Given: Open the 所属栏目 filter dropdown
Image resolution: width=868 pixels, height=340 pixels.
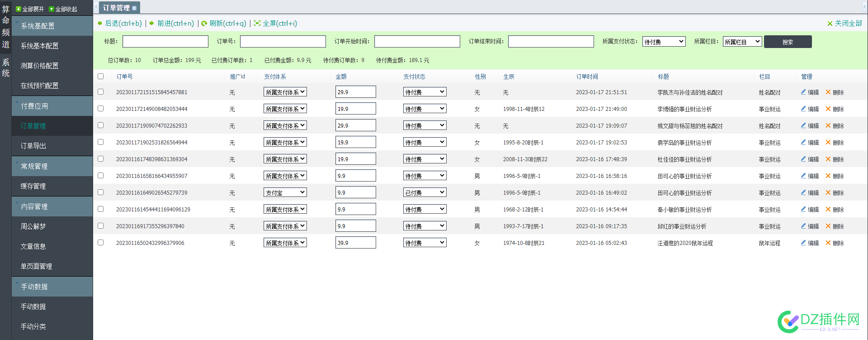Looking at the screenshot, I should (x=742, y=42).
